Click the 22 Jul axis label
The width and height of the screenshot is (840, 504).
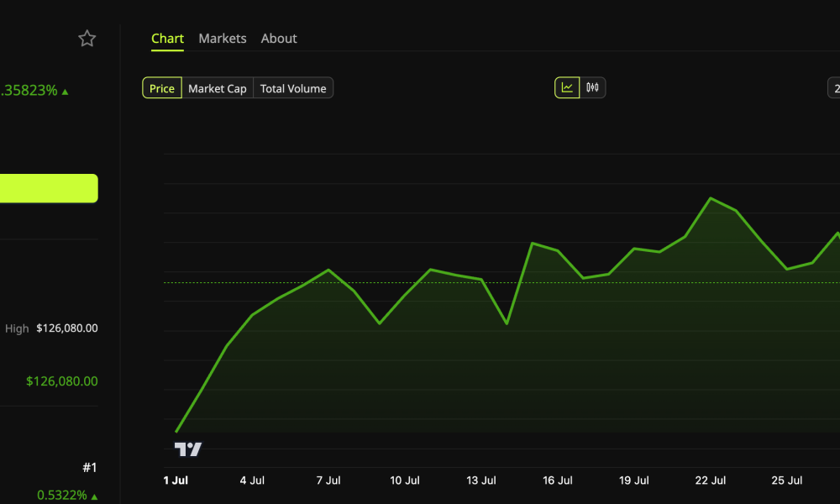[x=711, y=480]
